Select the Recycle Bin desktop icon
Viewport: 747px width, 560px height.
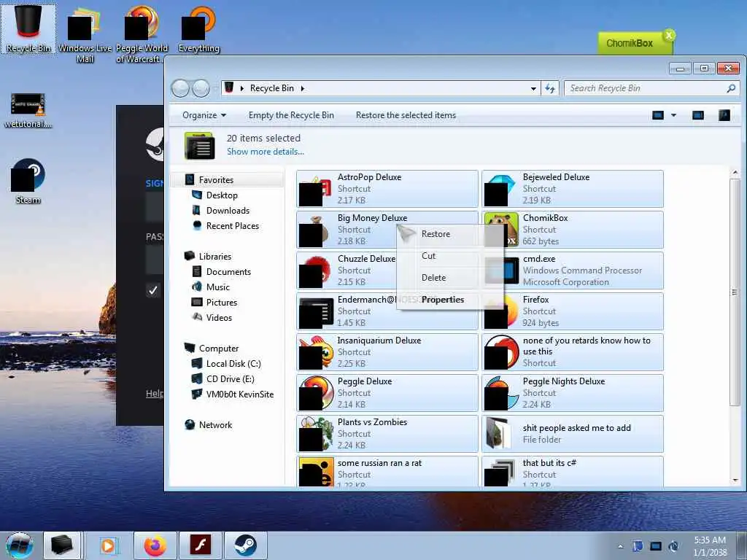(x=28, y=28)
